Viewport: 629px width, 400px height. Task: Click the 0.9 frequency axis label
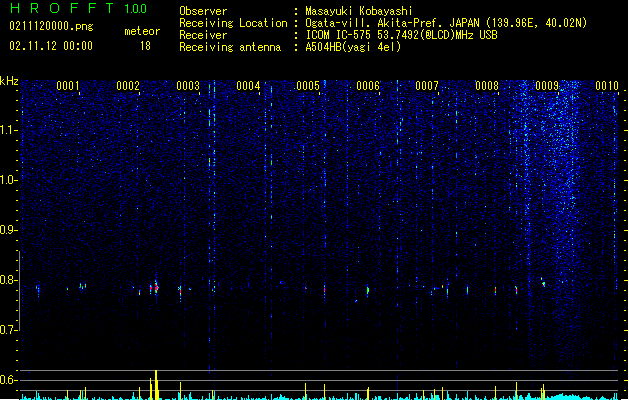coord(8,230)
